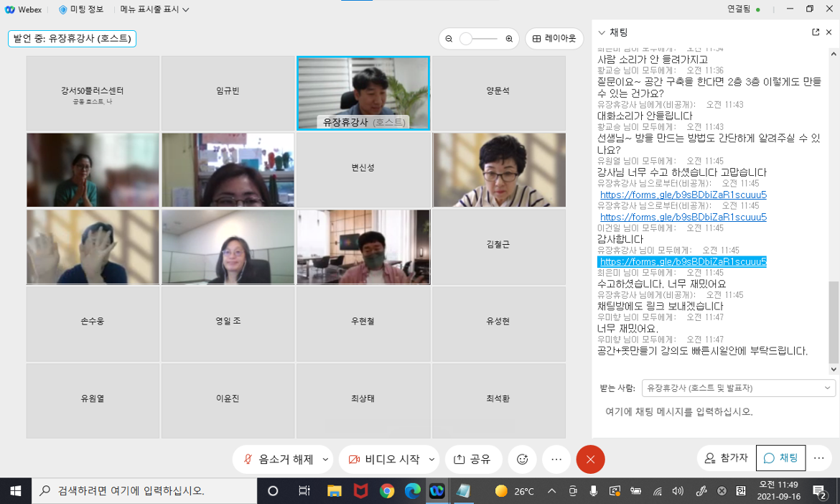This screenshot has height=504, width=840.
Task: Click chat scrollbar down arrow
Action: [x=834, y=369]
